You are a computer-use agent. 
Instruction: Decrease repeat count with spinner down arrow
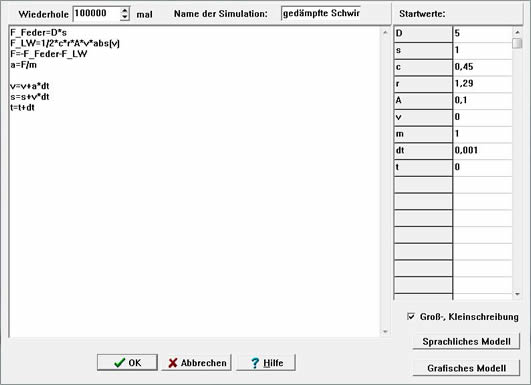125,17
